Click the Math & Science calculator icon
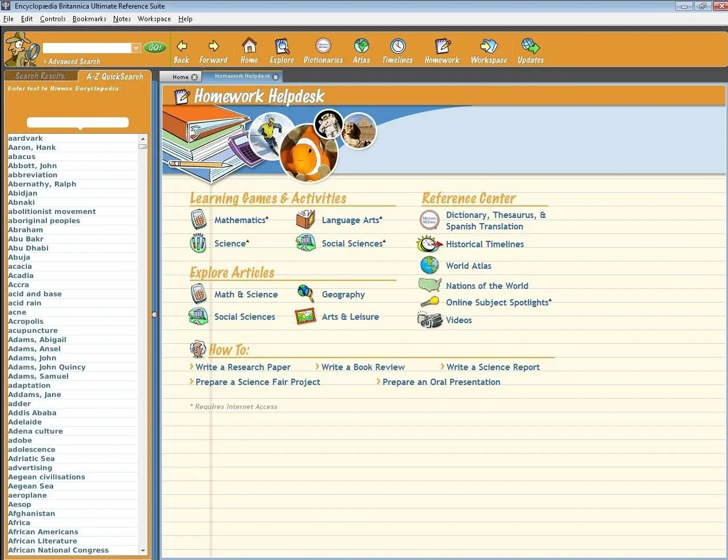This screenshot has height=560, width=728. point(198,294)
